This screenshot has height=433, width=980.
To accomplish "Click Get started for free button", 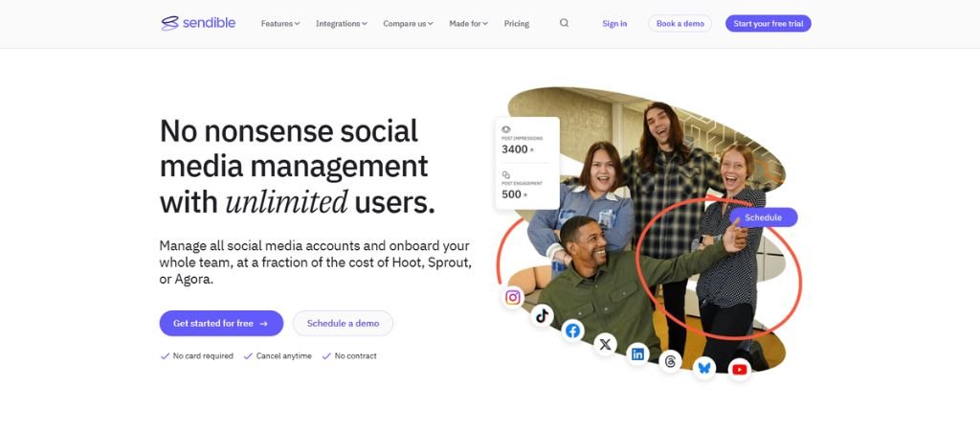I will coord(221,324).
